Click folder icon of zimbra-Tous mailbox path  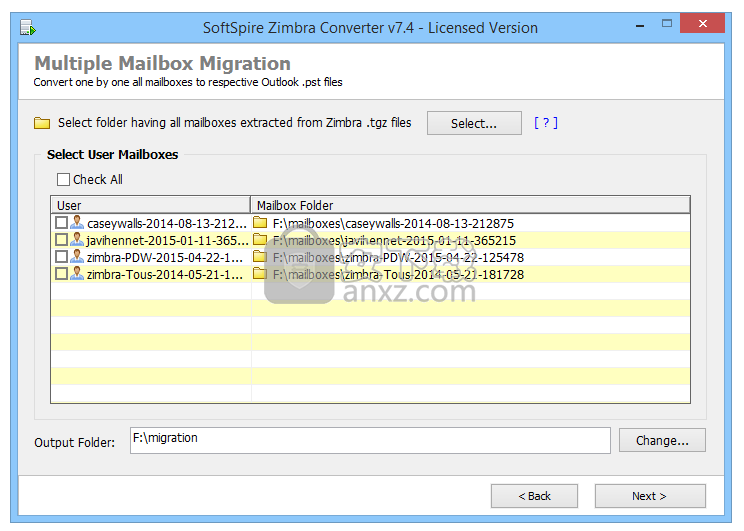coord(260,274)
